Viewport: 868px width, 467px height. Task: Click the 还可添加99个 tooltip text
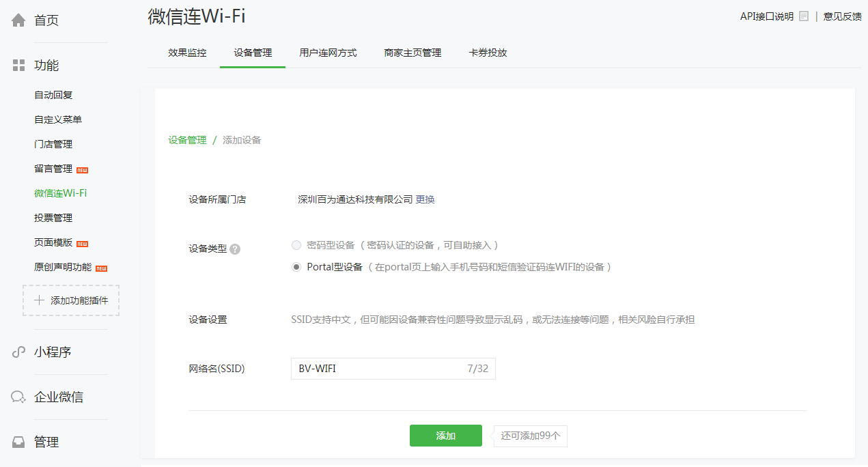click(531, 436)
